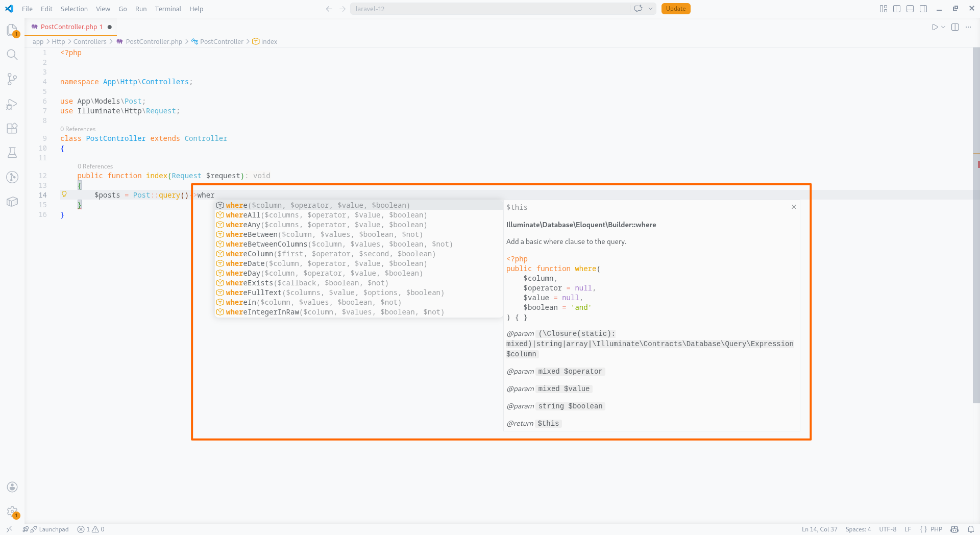Go back with the left arrow
Screen dimensions: 980x535
tap(329, 9)
